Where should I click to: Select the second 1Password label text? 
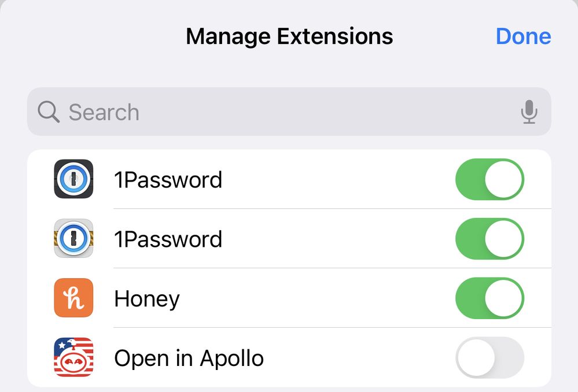[x=168, y=239]
